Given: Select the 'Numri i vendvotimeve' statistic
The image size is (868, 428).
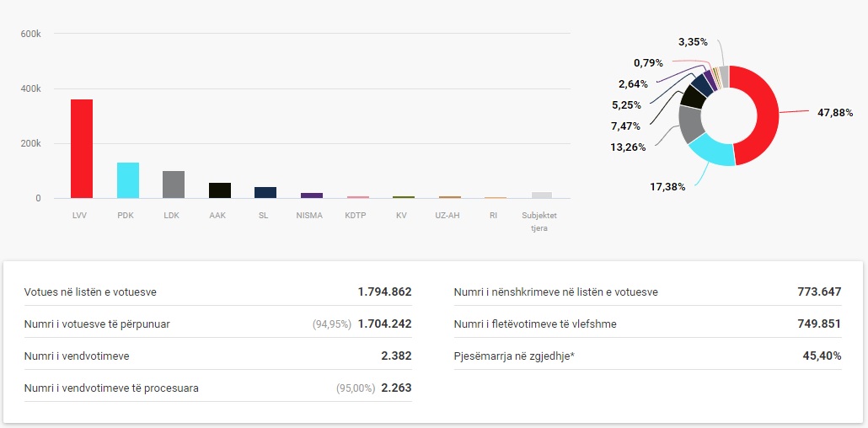Looking at the screenshot, I should (217, 356).
